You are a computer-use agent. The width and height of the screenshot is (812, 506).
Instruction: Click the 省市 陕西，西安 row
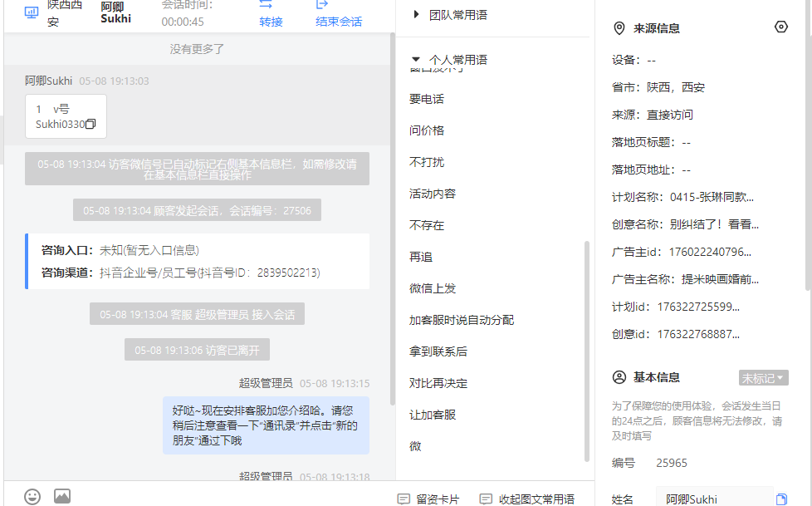pyautogui.click(x=658, y=87)
